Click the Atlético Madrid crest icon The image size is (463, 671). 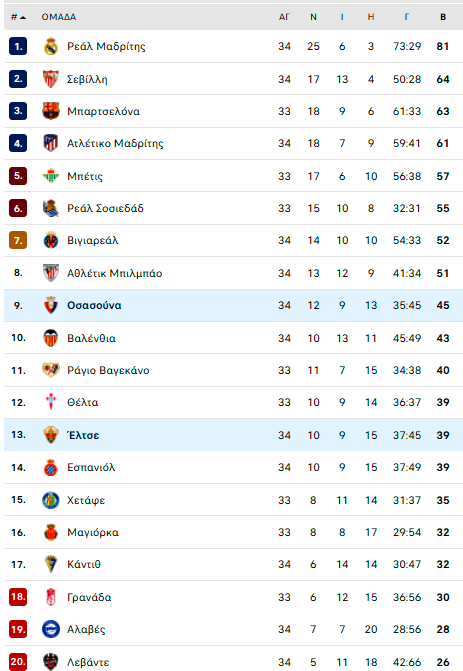tap(50, 143)
